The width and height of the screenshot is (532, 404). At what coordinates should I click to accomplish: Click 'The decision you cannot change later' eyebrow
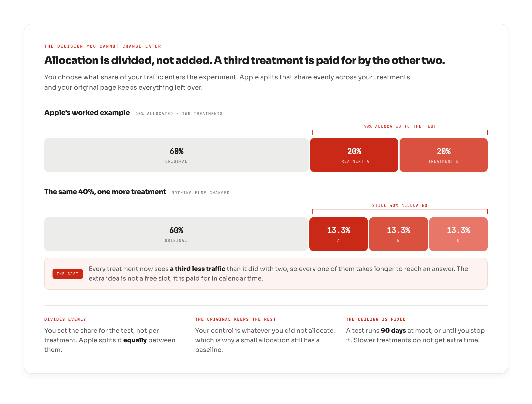103,46
